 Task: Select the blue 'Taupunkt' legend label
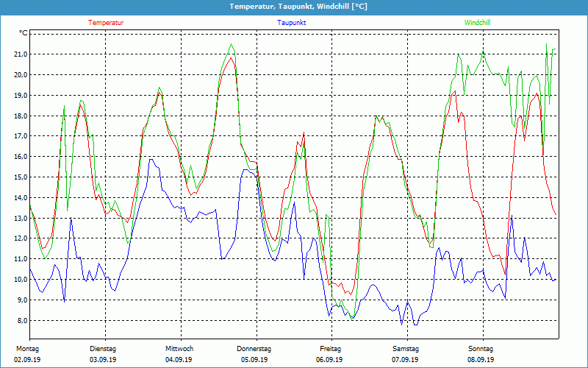pyautogui.click(x=291, y=23)
